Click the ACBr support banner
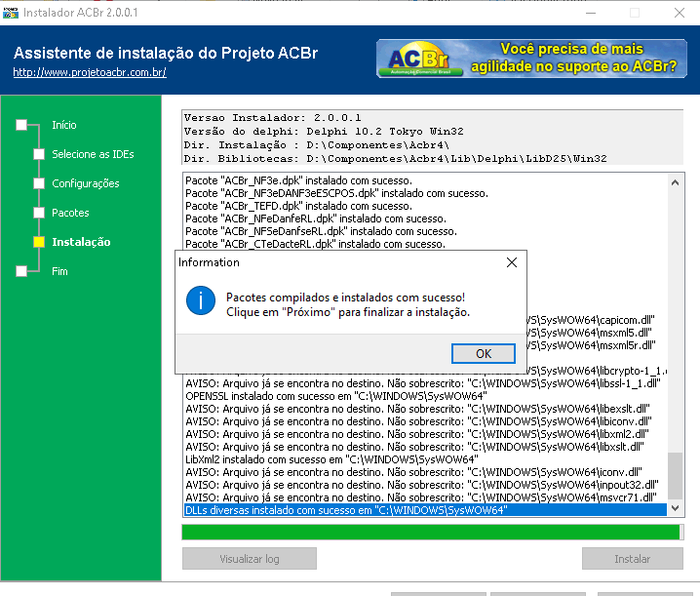Viewport: 700px width, 596px height. point(531,59)
